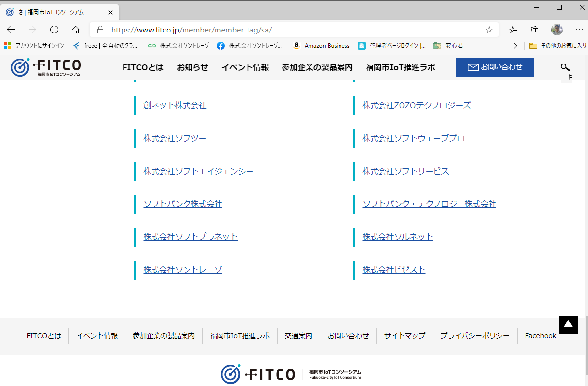Open 参加企業の製品案内 menu item
The image size is (588, 386).
(317, 67)
